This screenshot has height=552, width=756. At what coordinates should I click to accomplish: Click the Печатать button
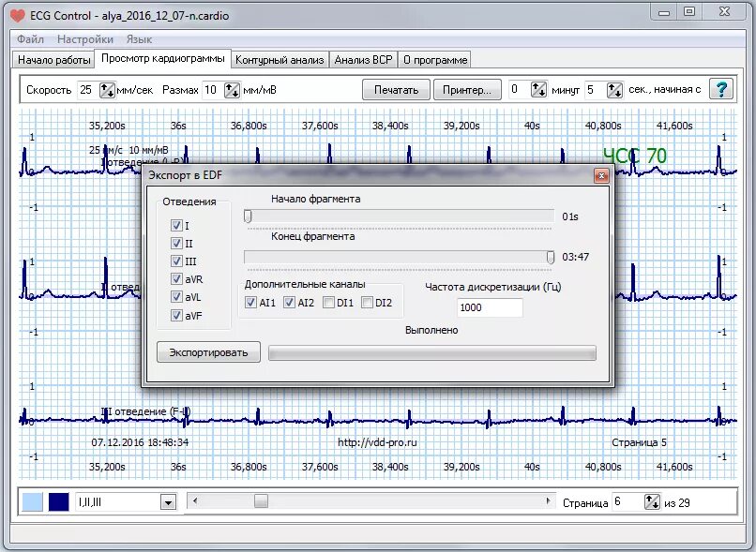(x=396, y=90)
